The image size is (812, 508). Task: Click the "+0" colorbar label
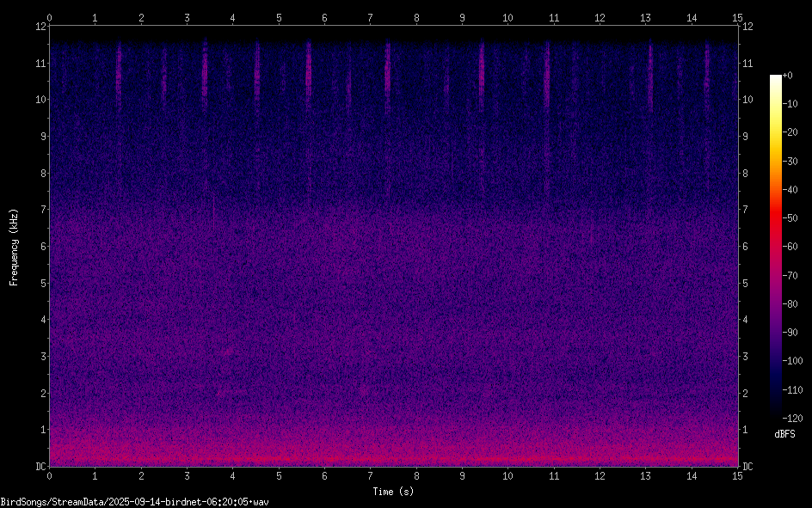[788, 76]
